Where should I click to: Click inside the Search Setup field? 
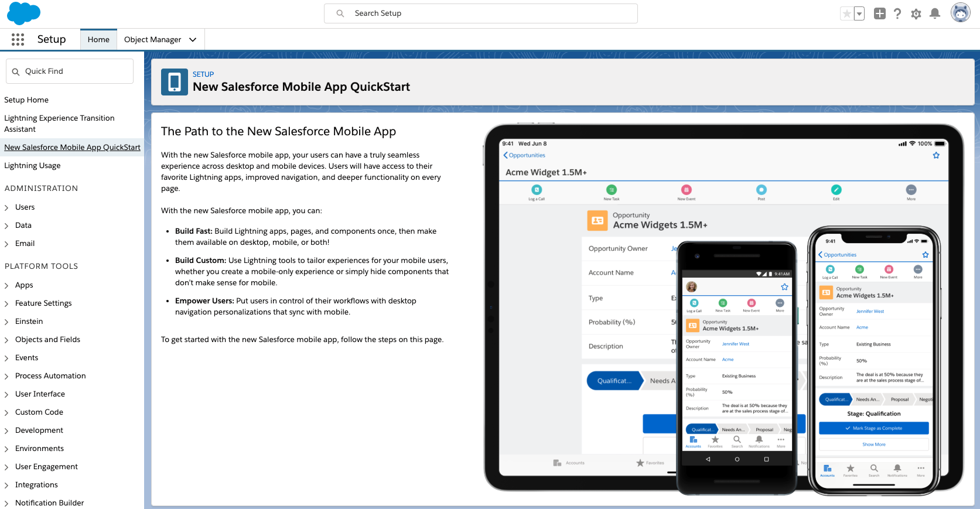(x=481, y=13)
